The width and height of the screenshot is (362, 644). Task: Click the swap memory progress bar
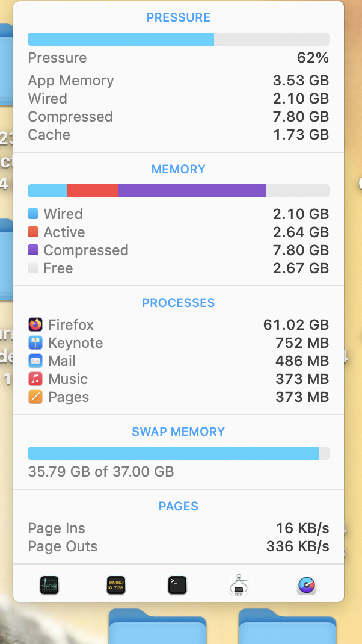[x=178, y=453]
